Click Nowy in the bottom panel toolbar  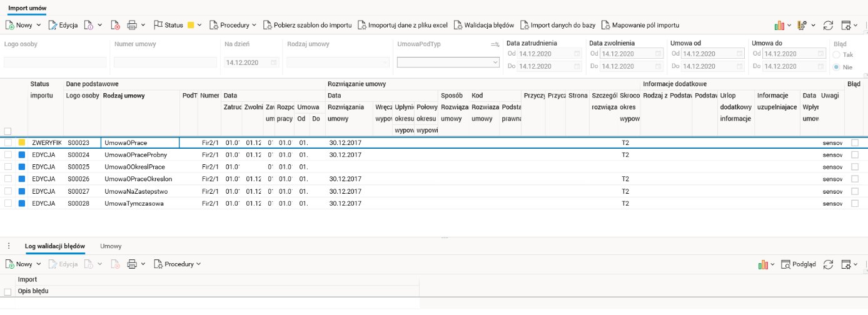coord(19,264)
